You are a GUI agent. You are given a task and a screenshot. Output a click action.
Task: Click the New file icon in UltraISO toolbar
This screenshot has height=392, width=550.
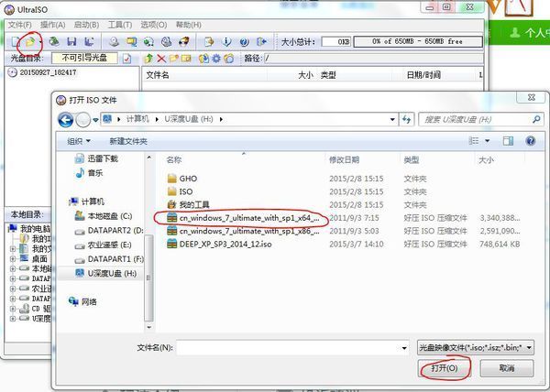pos(16,42)
